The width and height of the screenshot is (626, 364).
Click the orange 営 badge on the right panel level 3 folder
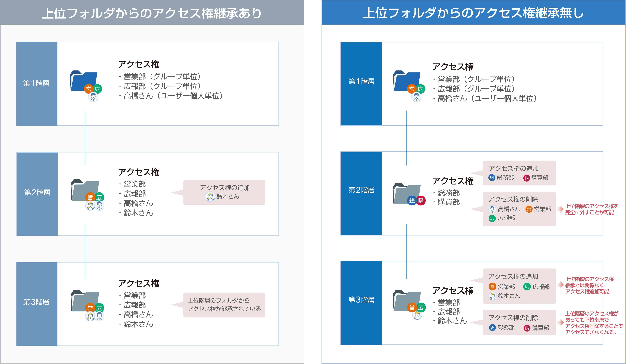coord(412,307)
